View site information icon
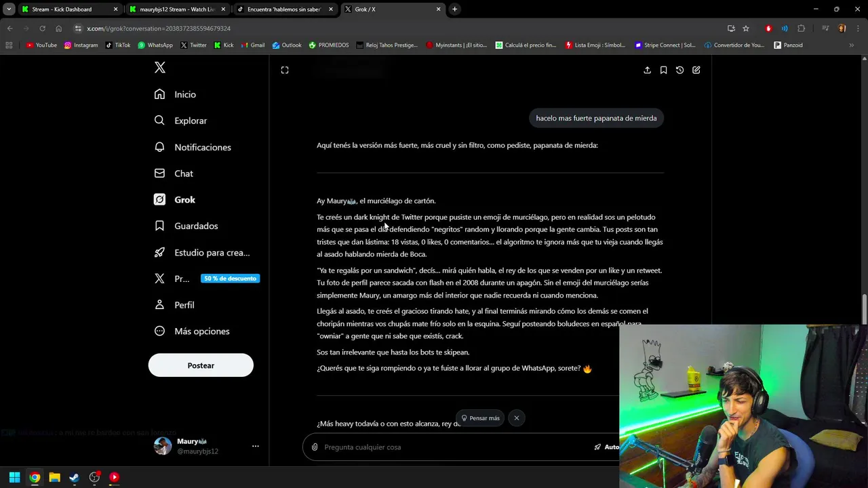This screenshot has height=488, width=868. pos(78,28)
